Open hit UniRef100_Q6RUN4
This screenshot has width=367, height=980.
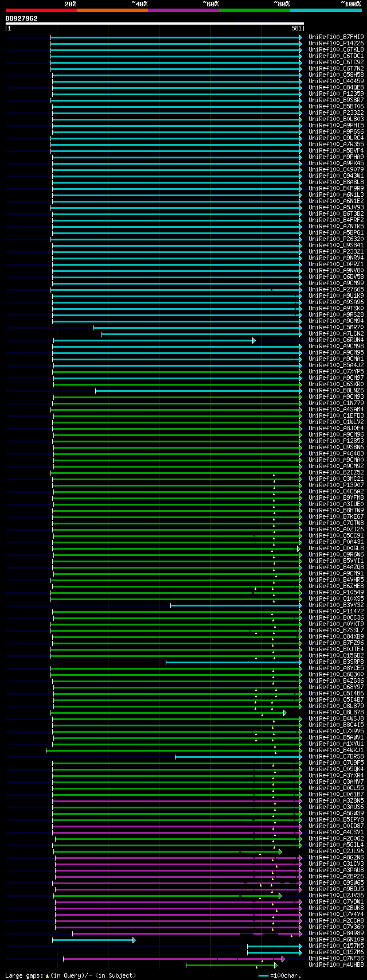tap(336, 340)
